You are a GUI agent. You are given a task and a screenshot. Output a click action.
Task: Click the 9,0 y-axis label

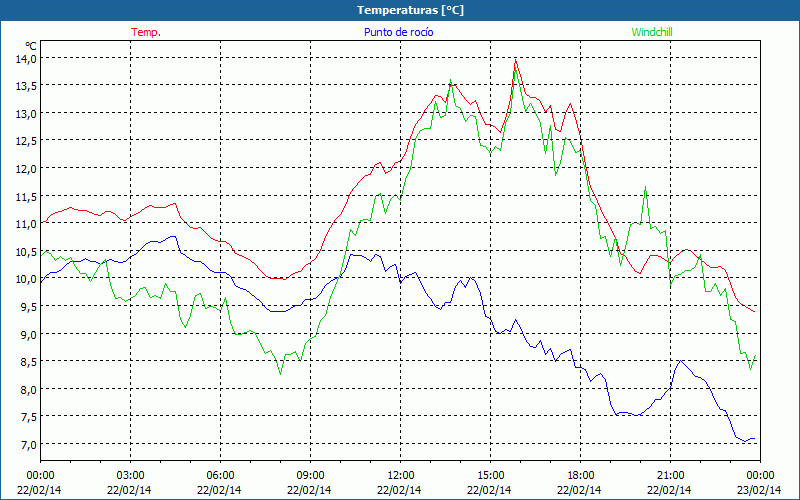(28, 334)
